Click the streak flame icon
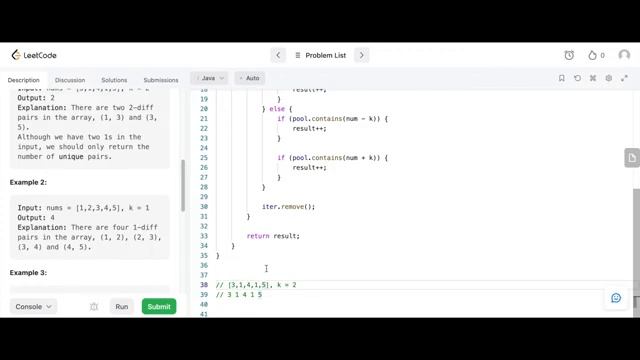This screenshot has height=360, width=640. click(x=592, y=55)
